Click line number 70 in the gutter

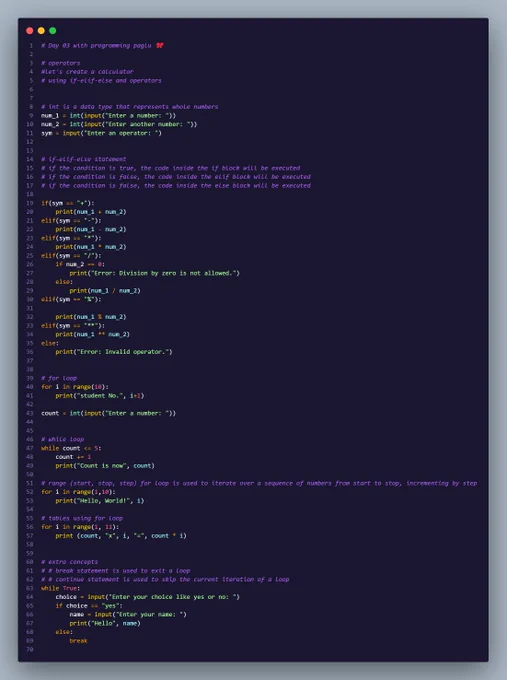30,649
